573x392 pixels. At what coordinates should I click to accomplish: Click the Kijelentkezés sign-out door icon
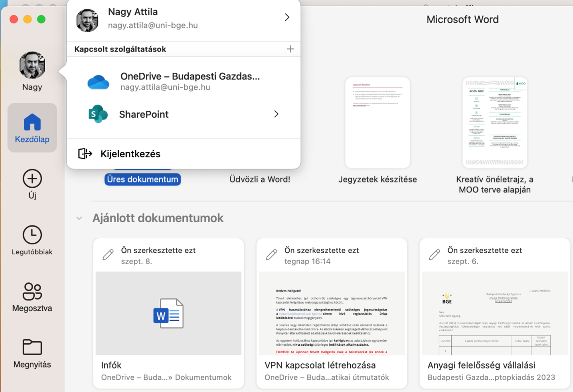[85, 154]
